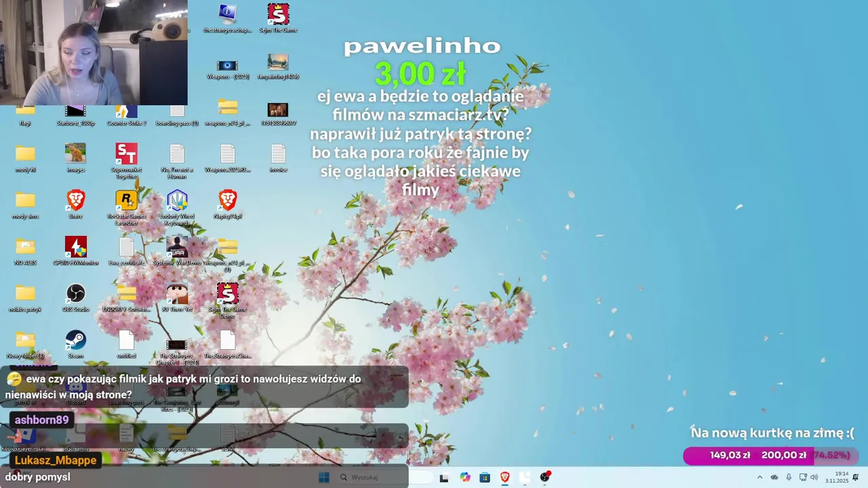
Task: Open the Weapons - [2025] video file
Action: point(227,68)
